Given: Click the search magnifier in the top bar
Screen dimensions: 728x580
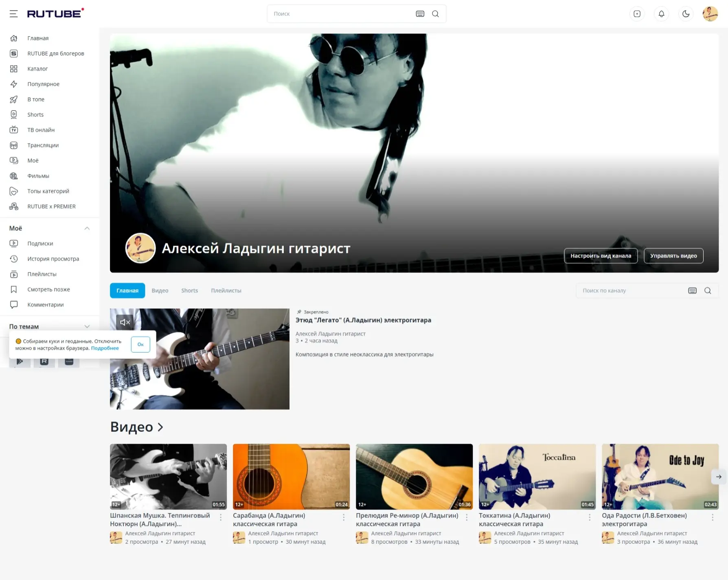Looking at the screenshot, I should pos(435,14).
